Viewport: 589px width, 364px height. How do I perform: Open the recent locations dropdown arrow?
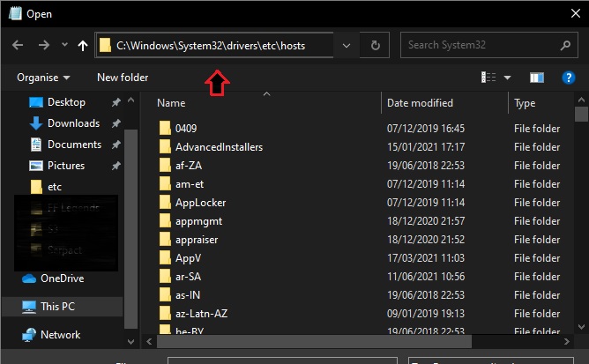64,45
